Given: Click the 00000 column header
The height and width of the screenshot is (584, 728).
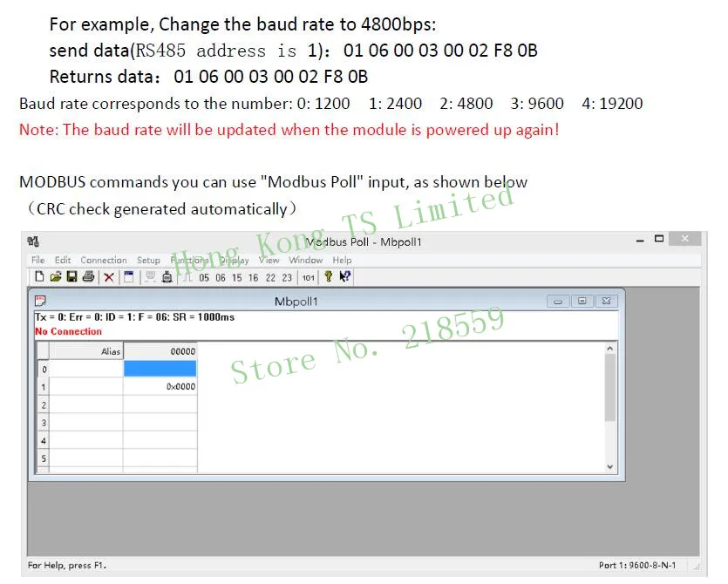Looking at the screenshot, I should pos(160,351).
